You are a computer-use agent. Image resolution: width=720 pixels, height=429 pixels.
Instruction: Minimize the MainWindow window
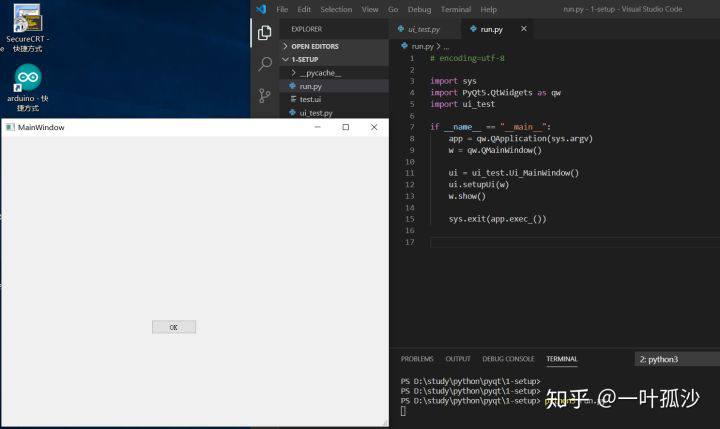pos(317,127)
